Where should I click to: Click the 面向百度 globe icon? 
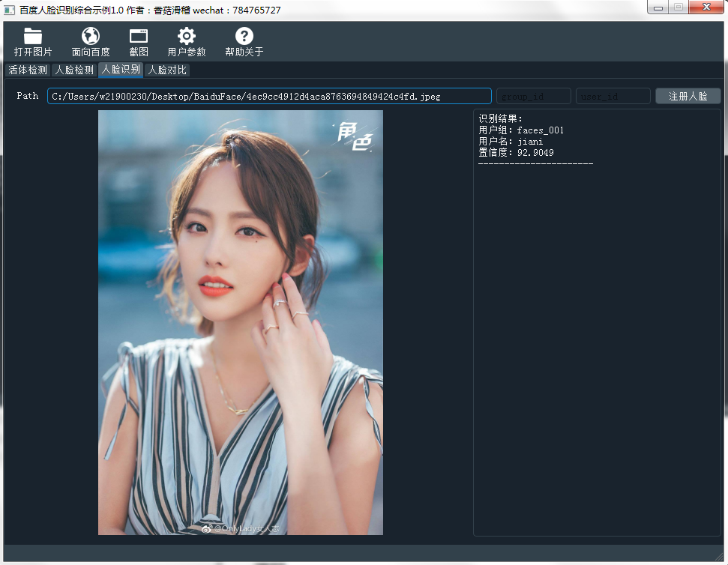[x=91, y=42]
